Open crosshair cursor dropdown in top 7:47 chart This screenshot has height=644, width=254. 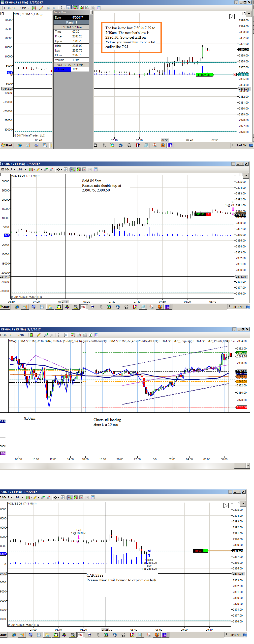[x=62, y=8]
